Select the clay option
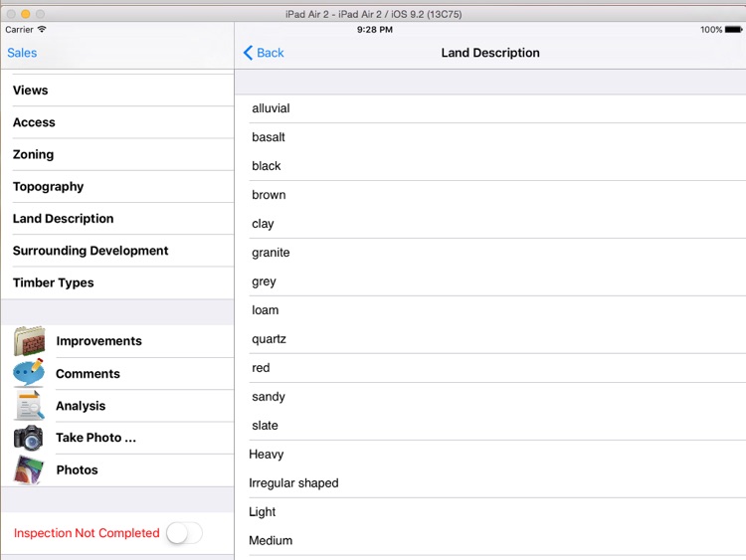 coord(490,224)
